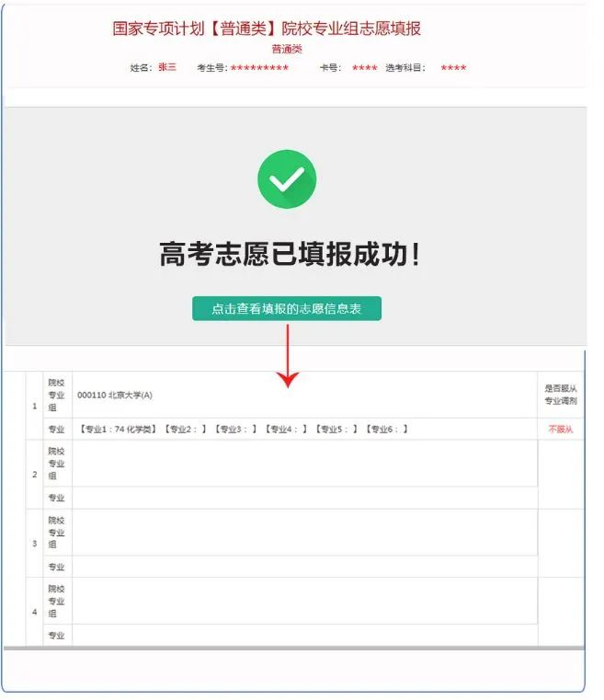Select the 000110 北京大学(A) entry
Viewport: 604px width, 700px height.
coord(116,395)
